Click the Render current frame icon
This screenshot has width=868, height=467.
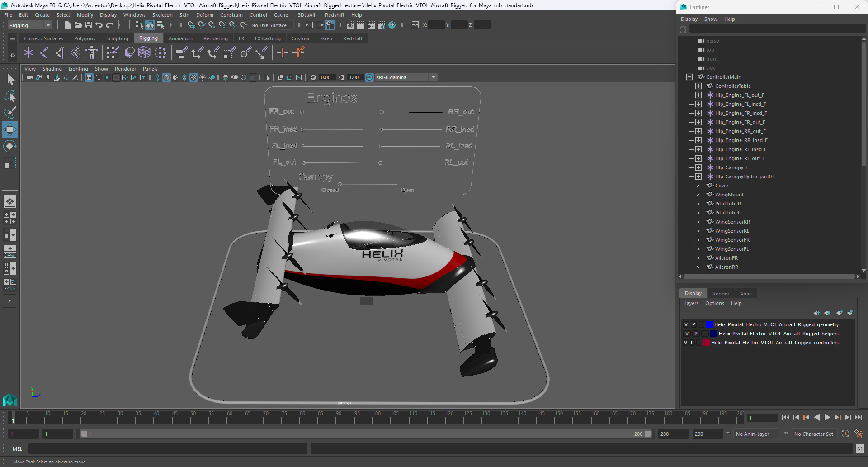(x=360, y=25)
